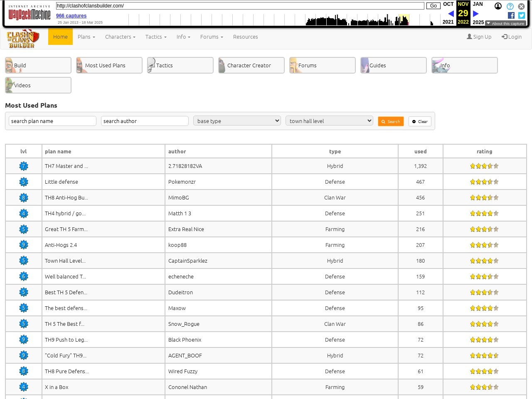The height and width of the screenshot is (399, 532).
Task: Open the Most Used Plans tile
Action: coord(109,65)
